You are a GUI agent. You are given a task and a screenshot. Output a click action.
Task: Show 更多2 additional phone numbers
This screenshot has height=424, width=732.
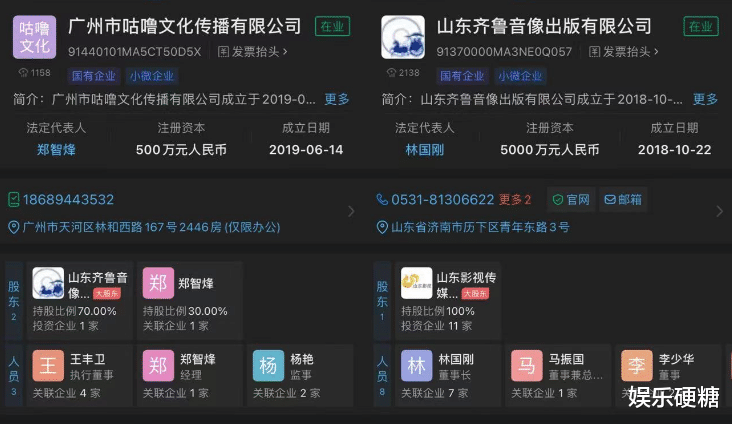[515, 200]
